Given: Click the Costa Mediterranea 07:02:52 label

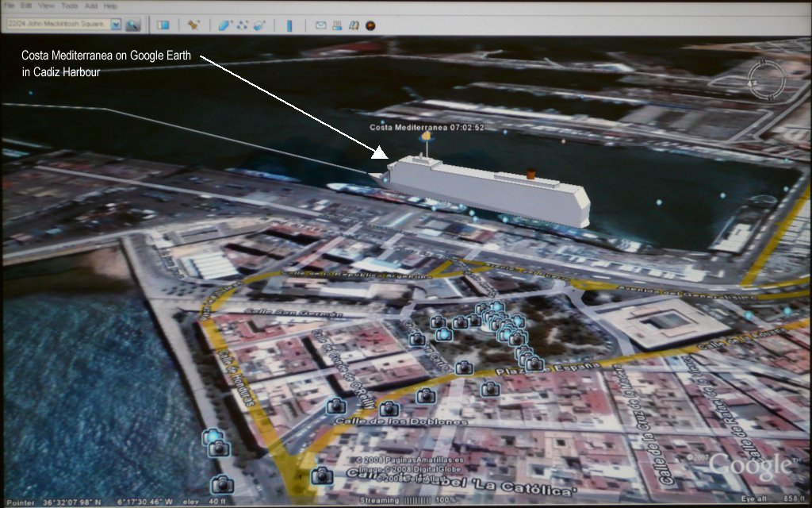Looking at the screenshot, I should coord(427,127).
